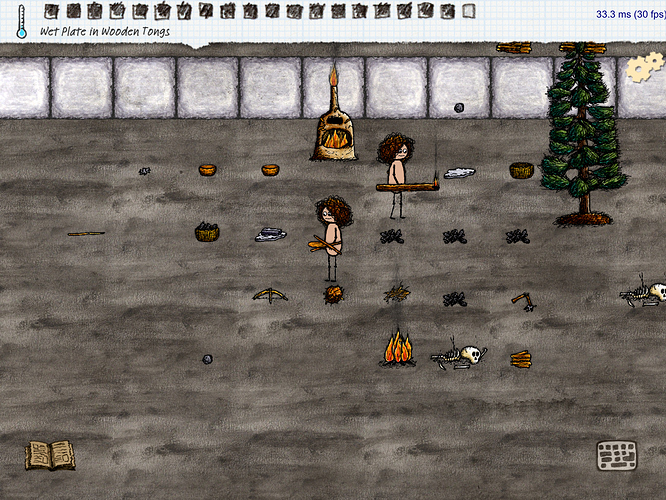Click the '33.3 ms (30 fps)' frame rate text

coord(631,14)
